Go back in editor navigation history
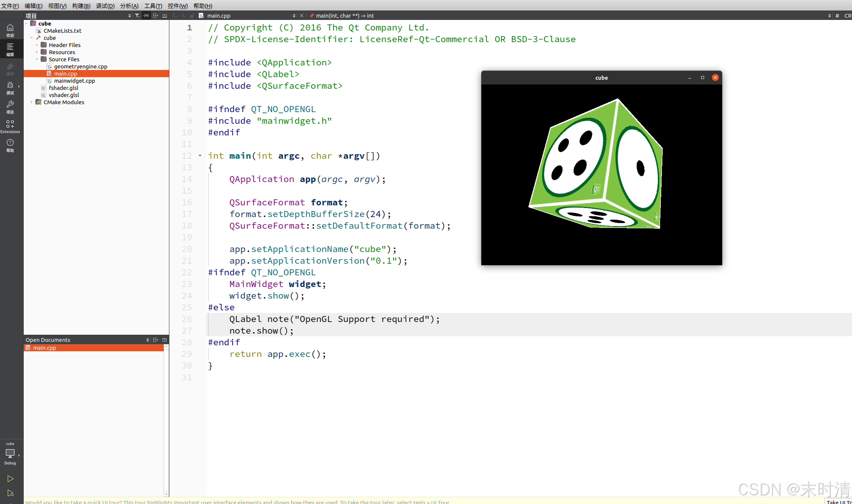852x504 pixels. coord(174,15)
